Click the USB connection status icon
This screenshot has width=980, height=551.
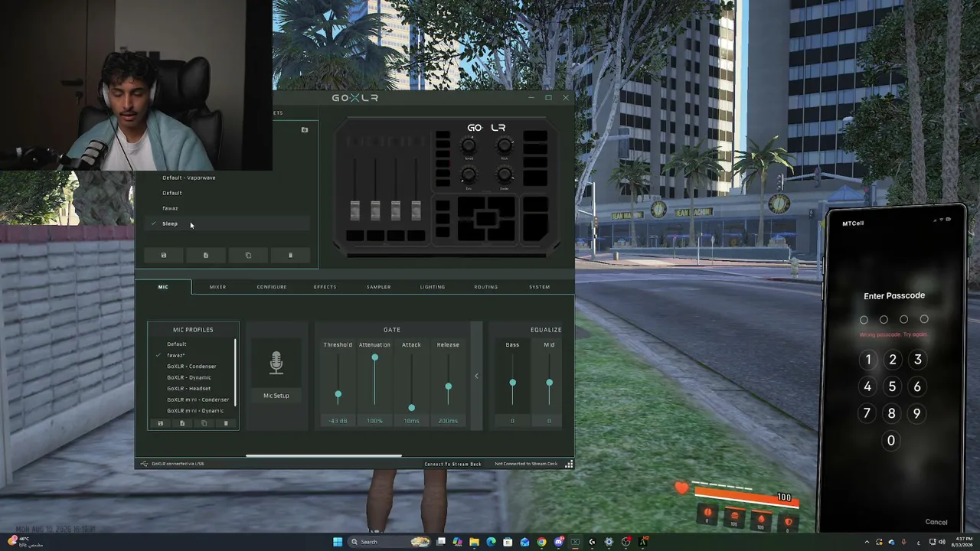click(144, 464)
